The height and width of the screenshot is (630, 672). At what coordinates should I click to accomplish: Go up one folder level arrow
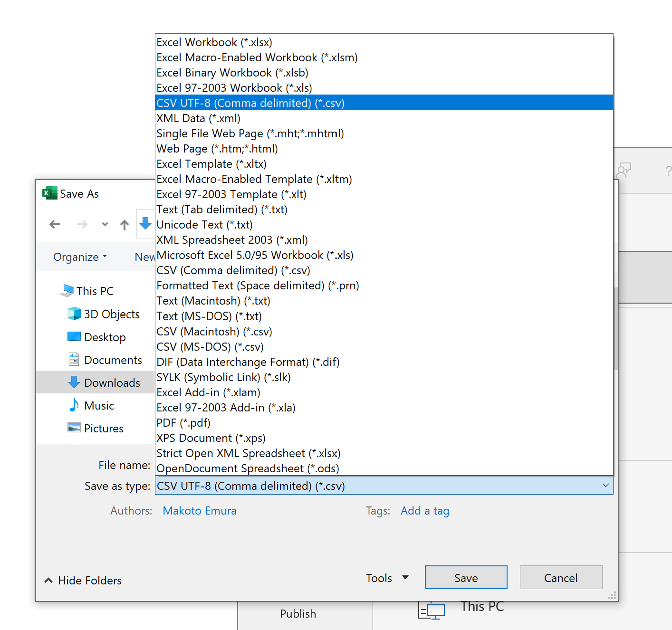click(x=125, y=225)
